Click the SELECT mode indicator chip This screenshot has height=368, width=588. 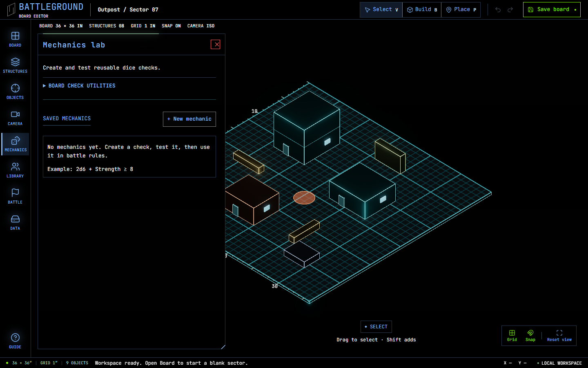point(376,327)
